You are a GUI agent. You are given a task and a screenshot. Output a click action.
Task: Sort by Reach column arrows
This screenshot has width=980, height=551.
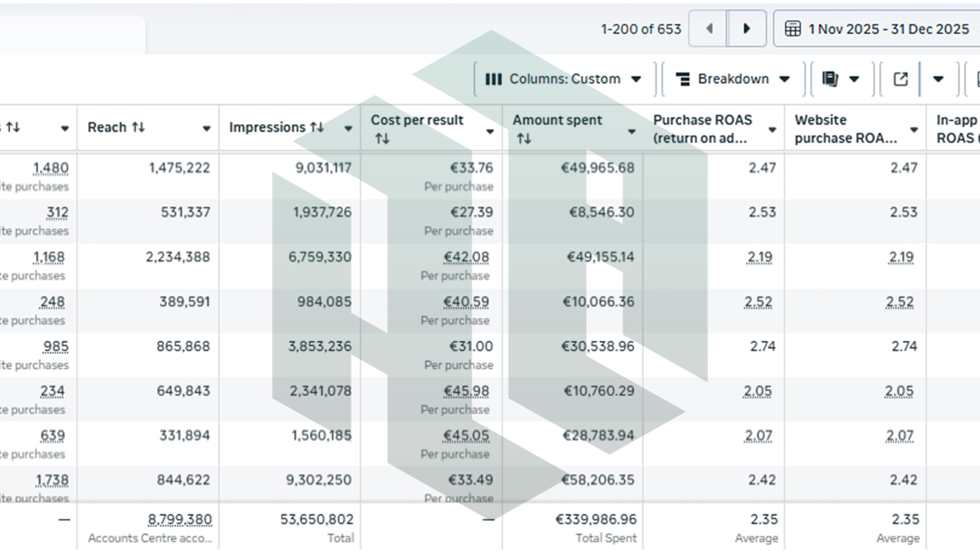click(138, 127)
